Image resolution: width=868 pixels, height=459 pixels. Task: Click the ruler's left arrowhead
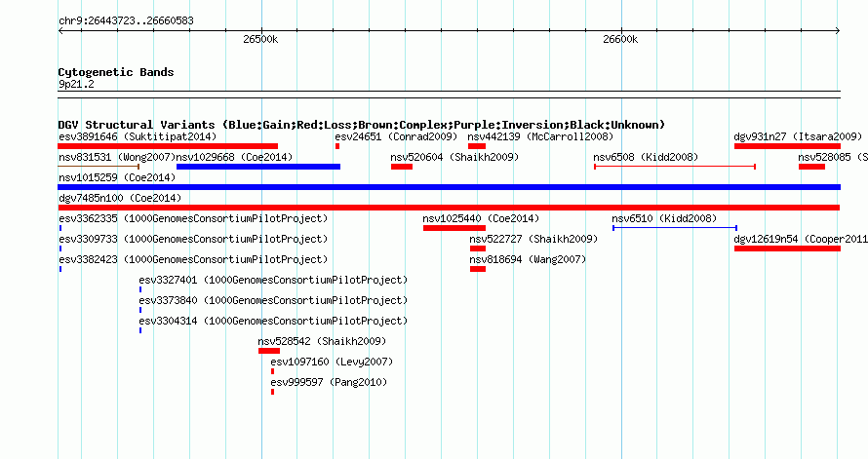(60, 30)
